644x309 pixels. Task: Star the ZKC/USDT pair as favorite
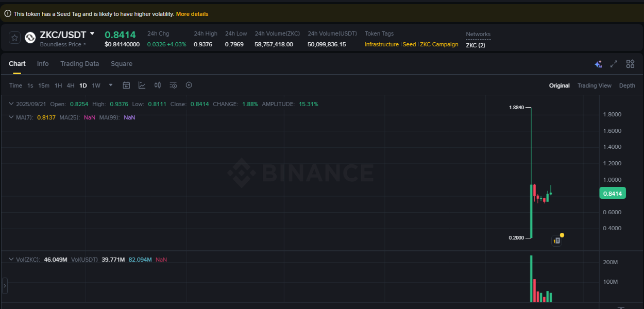[14, 37]
